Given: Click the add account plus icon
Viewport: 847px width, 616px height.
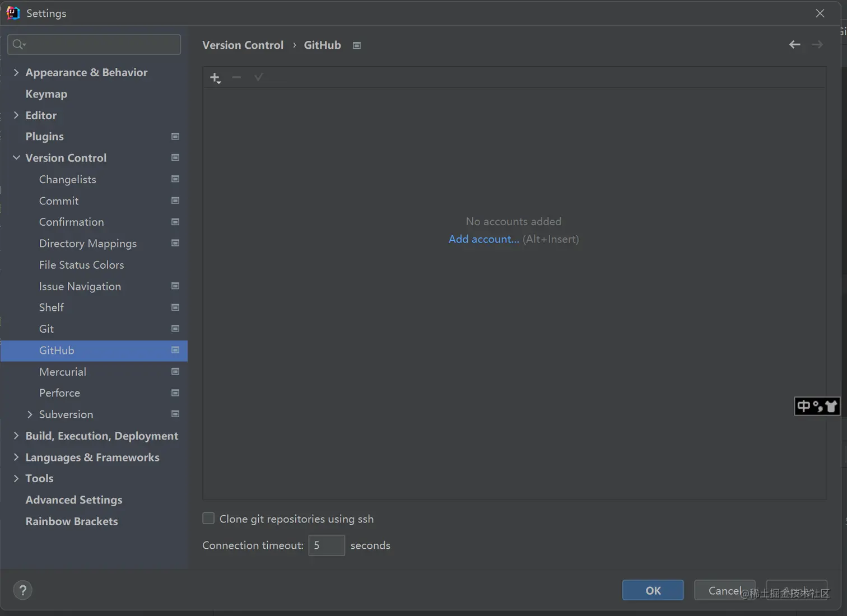Looking at the screenshot, I should click(x=216, y=78).
